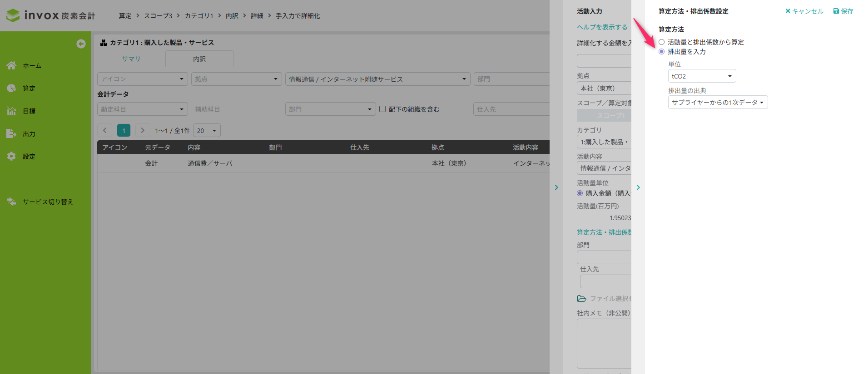Open the 設定 gear icon
Screen dimensions: 868x374
[11, 156]
